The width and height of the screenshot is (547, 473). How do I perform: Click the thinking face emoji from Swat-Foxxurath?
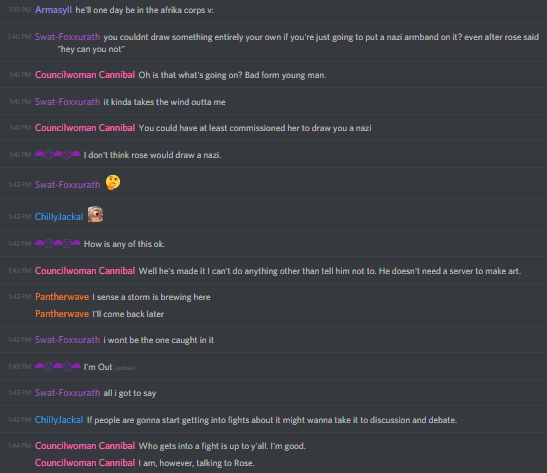coord(113,182)
